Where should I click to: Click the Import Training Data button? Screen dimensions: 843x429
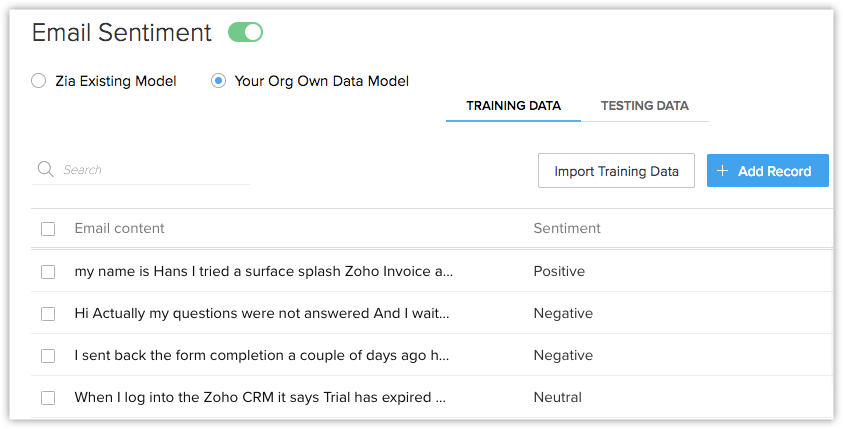(x=616, y=170)
